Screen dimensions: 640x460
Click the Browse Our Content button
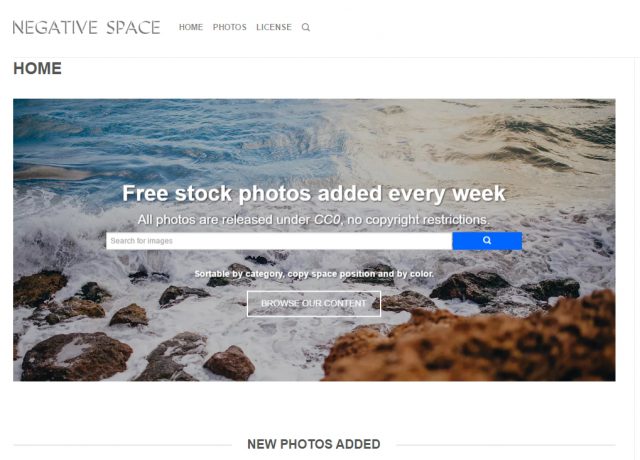314,304
